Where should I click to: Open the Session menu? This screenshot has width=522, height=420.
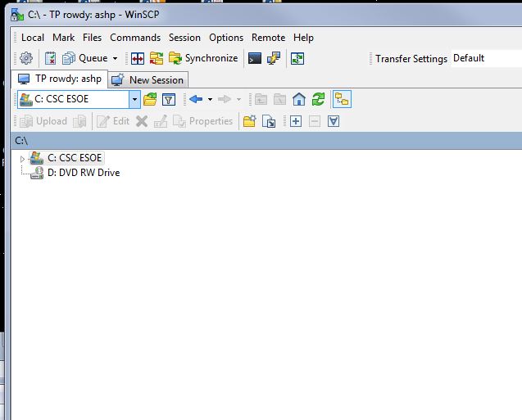pos(184,38)
